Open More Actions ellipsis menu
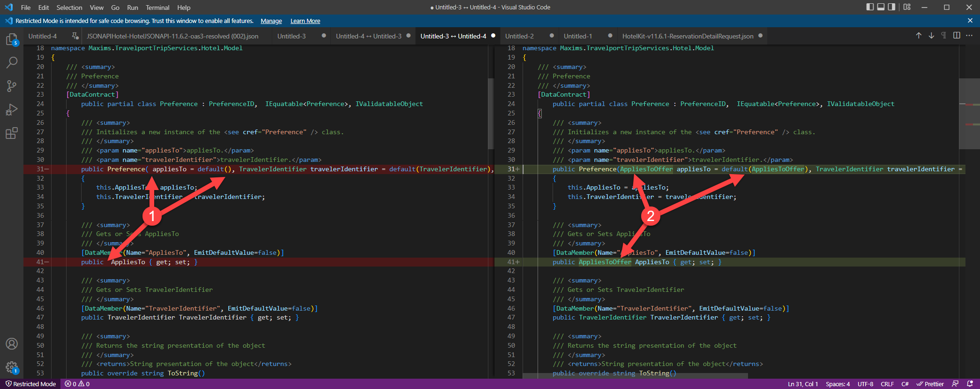This screenshot has width=980, height=389. (x=969, y=36)
